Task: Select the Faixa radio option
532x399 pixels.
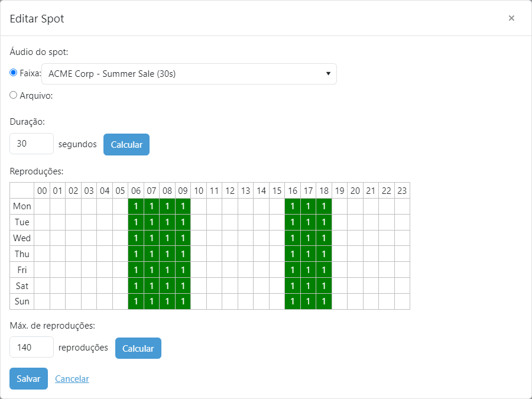Action: tap(13, 73)
